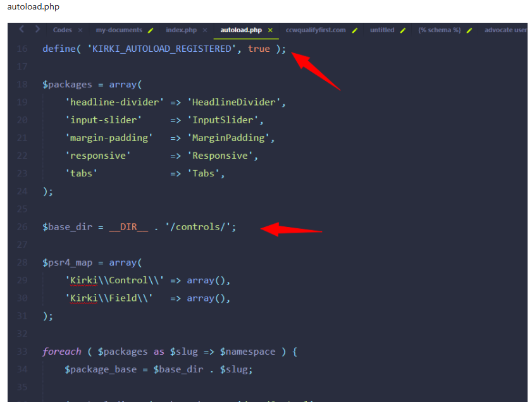Screen dimensions: 532x404
Task: Place cursor on 'KIRKI_AUTOLOAD_REGISTERED' string
Action: click(162, 49)
